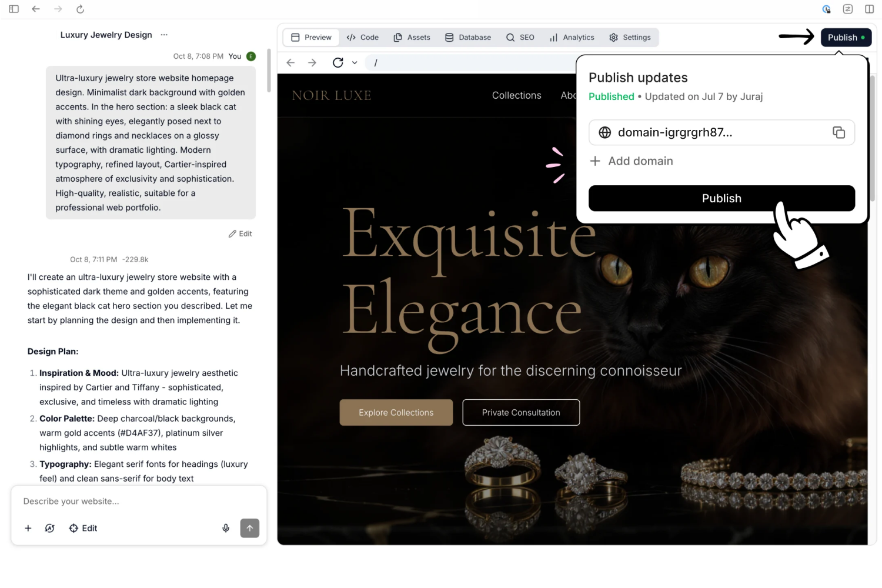View the Analytics tab
This screenshot has height=588, width=882.
[572, 37]
